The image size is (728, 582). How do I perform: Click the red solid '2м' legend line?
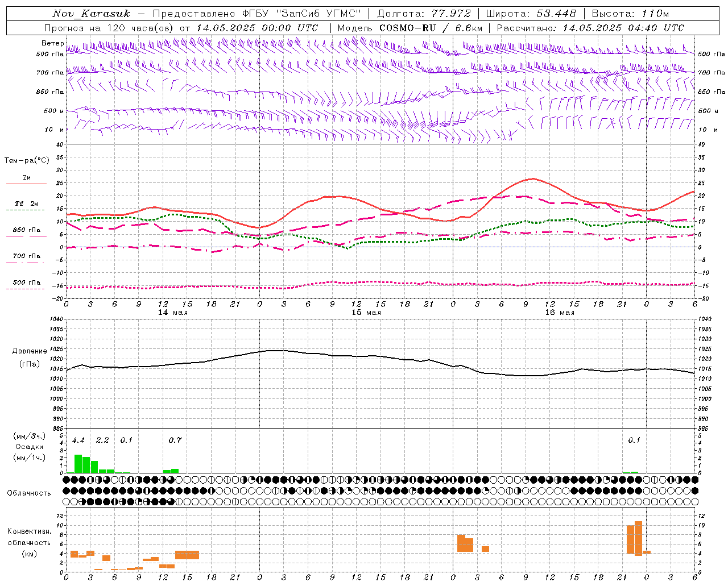pyautogui.click(x=26, y=184)
